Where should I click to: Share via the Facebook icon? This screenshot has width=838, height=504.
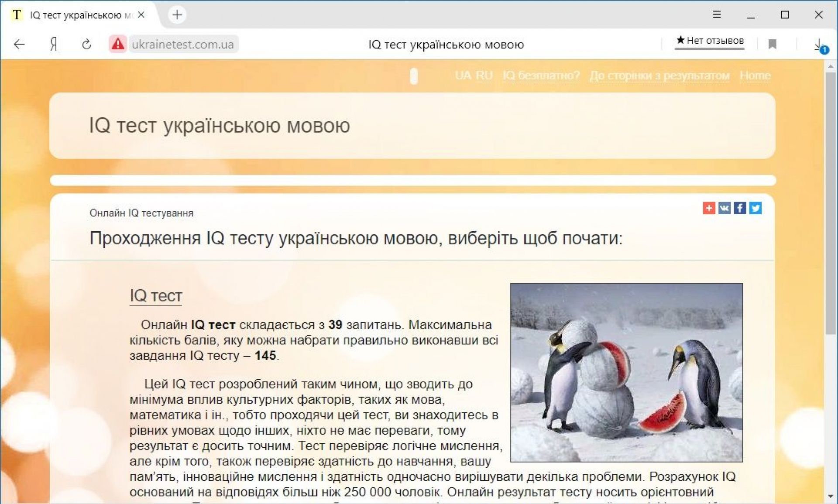click(x=740, y=208)
